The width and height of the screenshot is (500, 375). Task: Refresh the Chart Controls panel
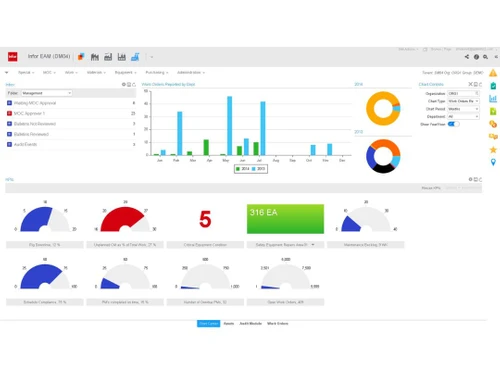pos(480,84)
